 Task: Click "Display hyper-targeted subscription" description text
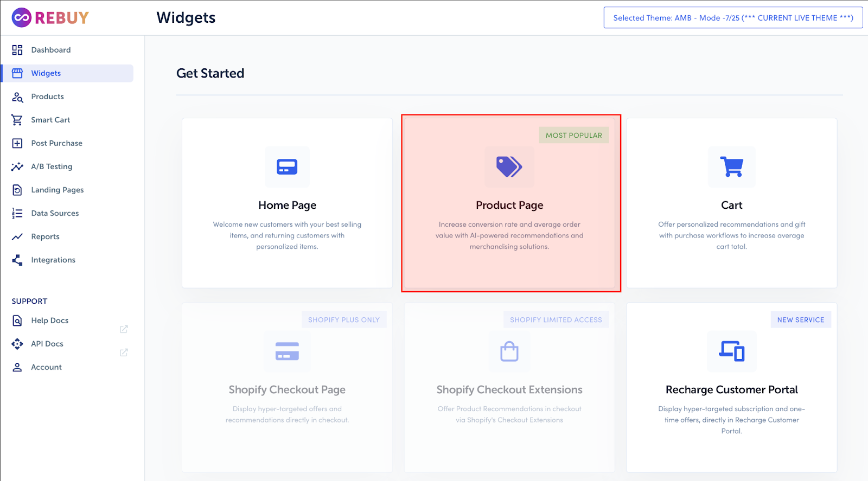point(732,420)
